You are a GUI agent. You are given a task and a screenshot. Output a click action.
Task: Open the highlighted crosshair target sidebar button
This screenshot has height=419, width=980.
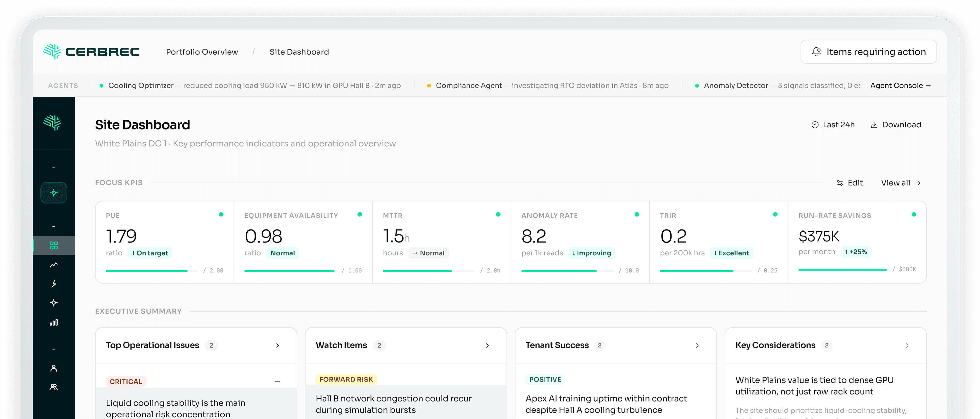(54, 193)
